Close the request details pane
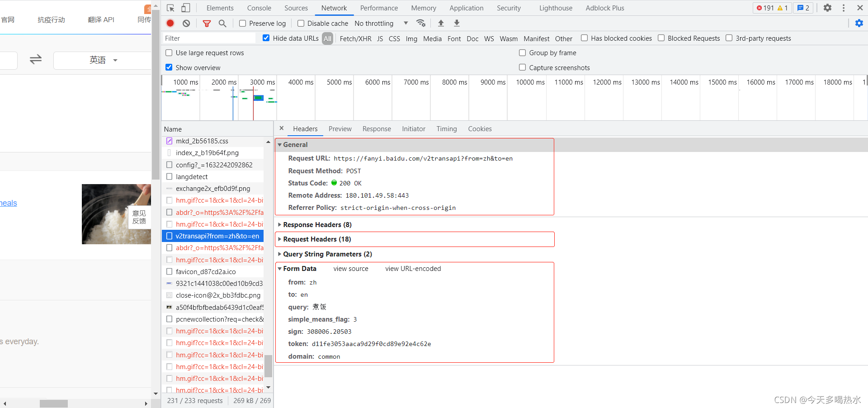Viewport: 868px width, 408px height. pos(282,128)
